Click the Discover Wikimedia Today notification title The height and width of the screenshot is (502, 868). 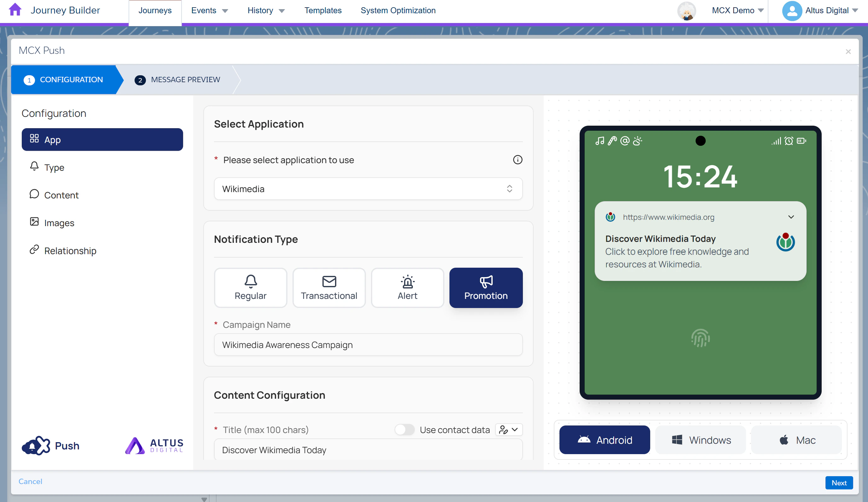coord(660,239)
